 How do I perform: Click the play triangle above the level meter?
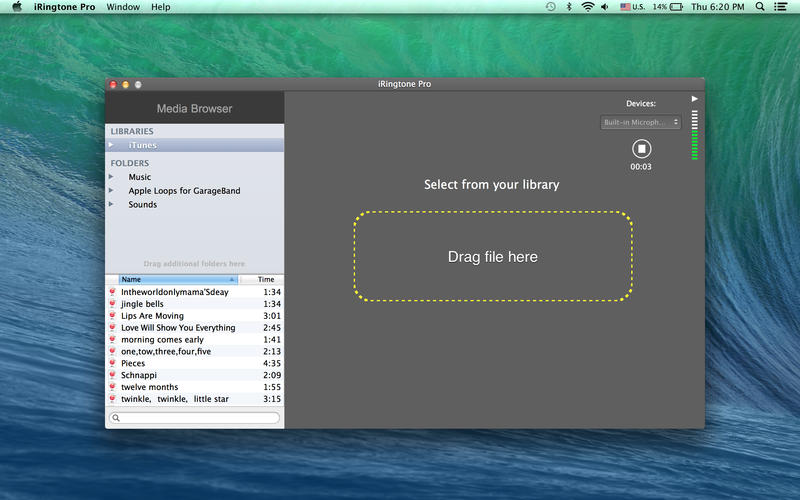(695, 99)
